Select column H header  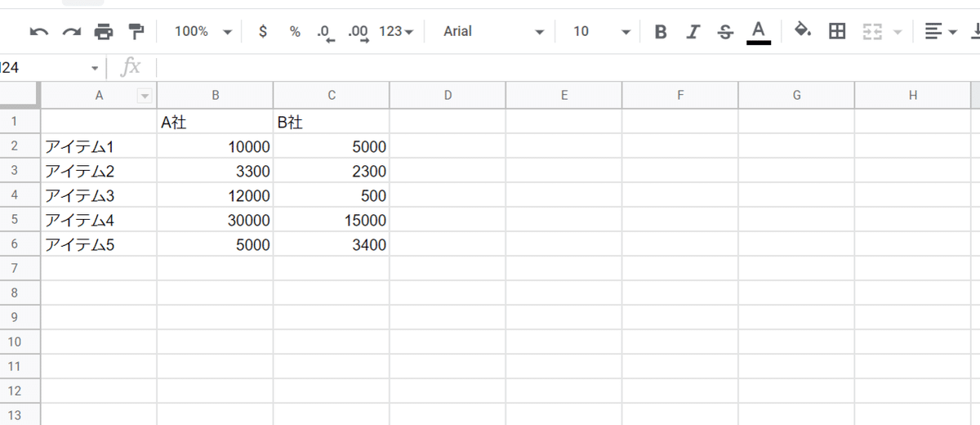(913, 96)
